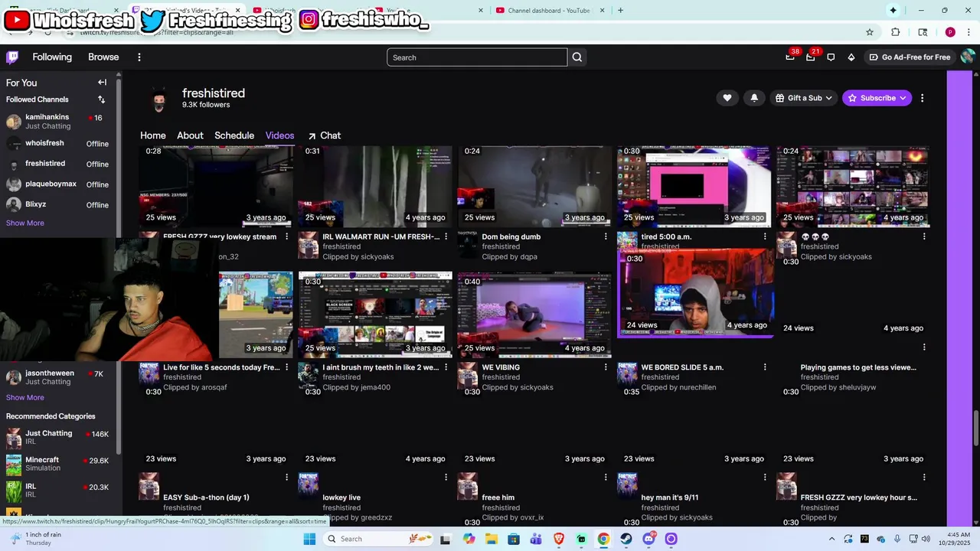Sort the Followed Channels list
Viewport: 980px width, 551px height.
click(x=101, y=99)
